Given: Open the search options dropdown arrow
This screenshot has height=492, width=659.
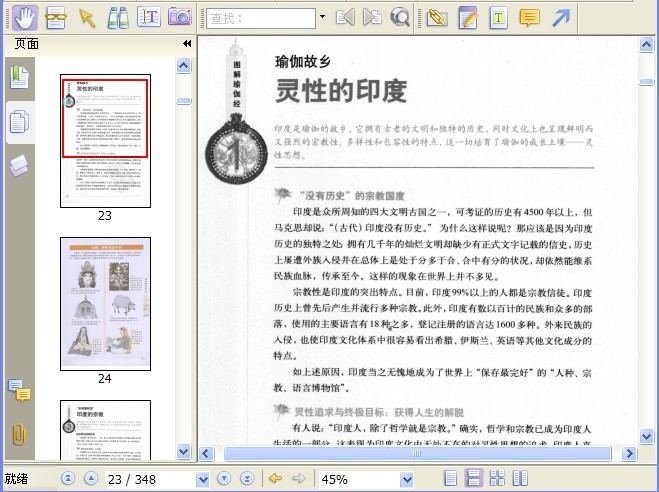Looking at the screenshot, I should 322,17.
